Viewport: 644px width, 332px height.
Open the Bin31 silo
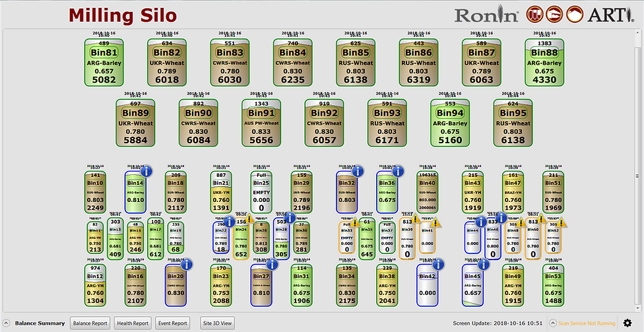click(302, 285)
